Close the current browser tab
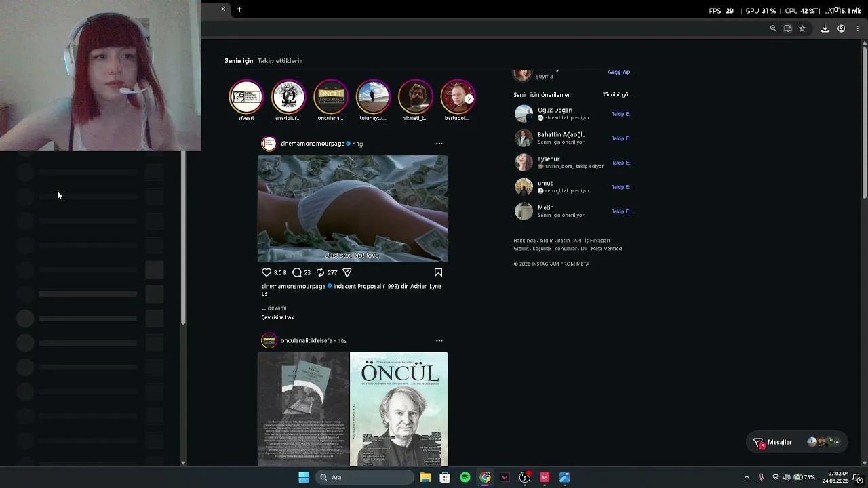Screen dimensions: 868x488 (x=223, y=9)
